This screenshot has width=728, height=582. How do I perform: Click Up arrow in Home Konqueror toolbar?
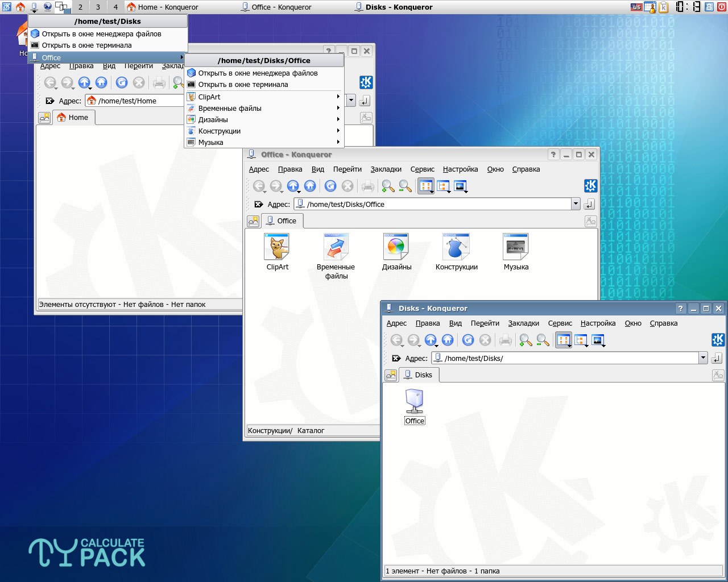(84, 82)
